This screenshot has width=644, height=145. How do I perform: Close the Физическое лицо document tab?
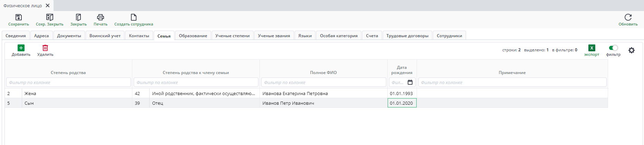click(48, 6)
